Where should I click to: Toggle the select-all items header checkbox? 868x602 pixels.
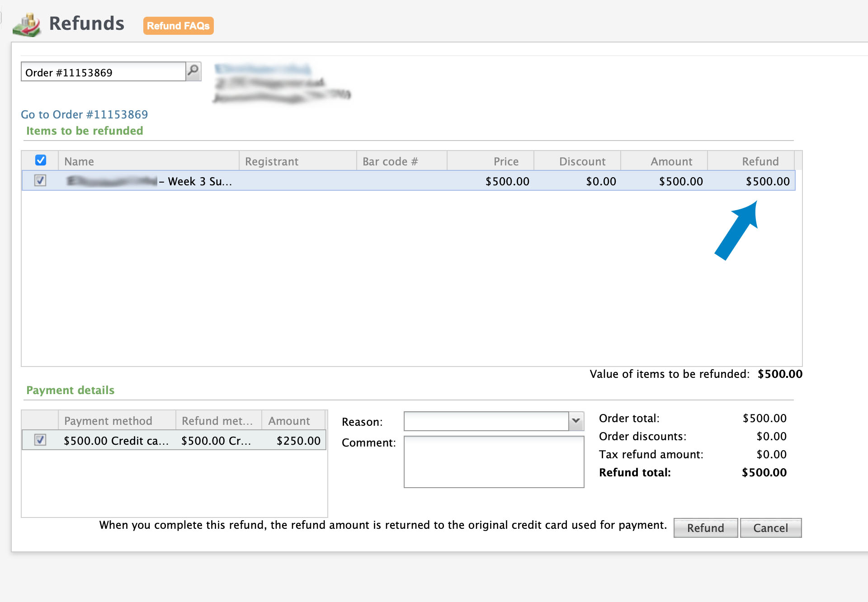point(41,160)
